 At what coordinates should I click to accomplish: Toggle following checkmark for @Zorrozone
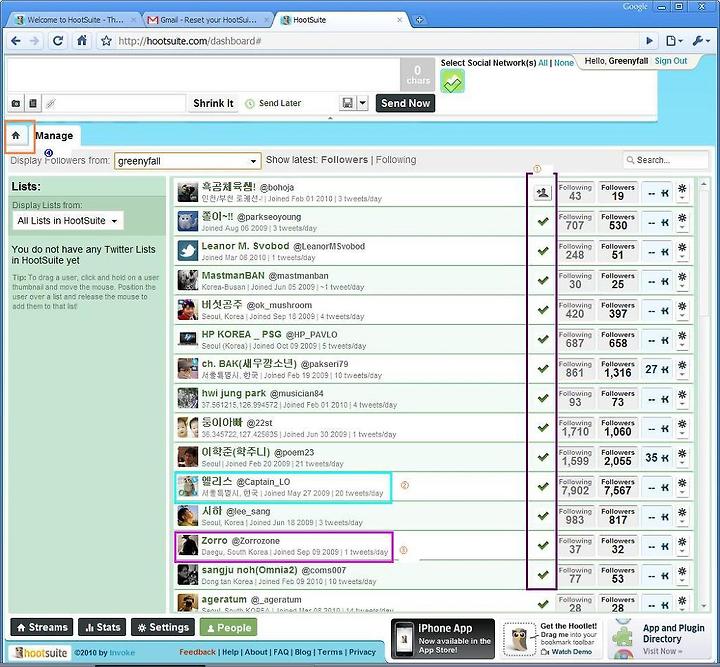coord(543,545)
